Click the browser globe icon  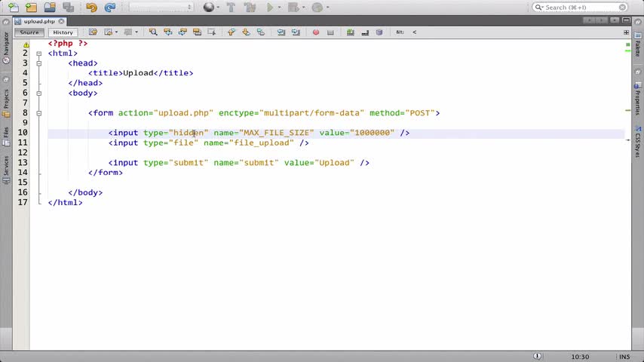(209, 8)
